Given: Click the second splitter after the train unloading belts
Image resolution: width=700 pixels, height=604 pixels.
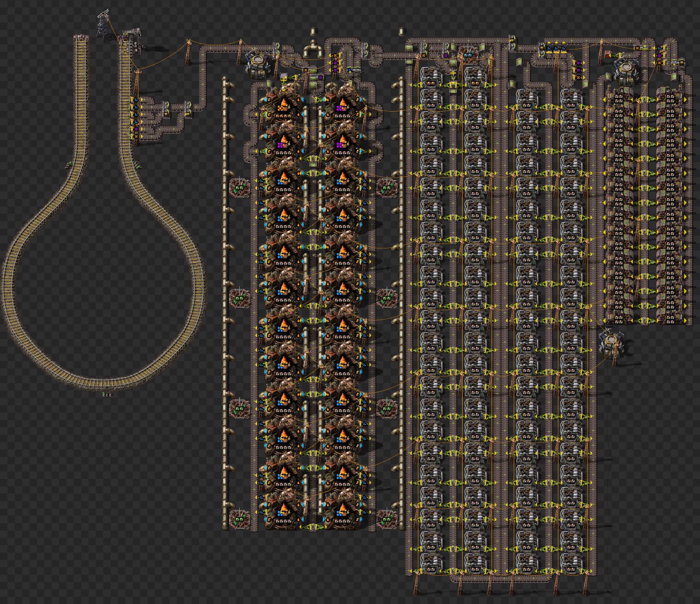Looking at the screenshot, I should coord(188,109).
